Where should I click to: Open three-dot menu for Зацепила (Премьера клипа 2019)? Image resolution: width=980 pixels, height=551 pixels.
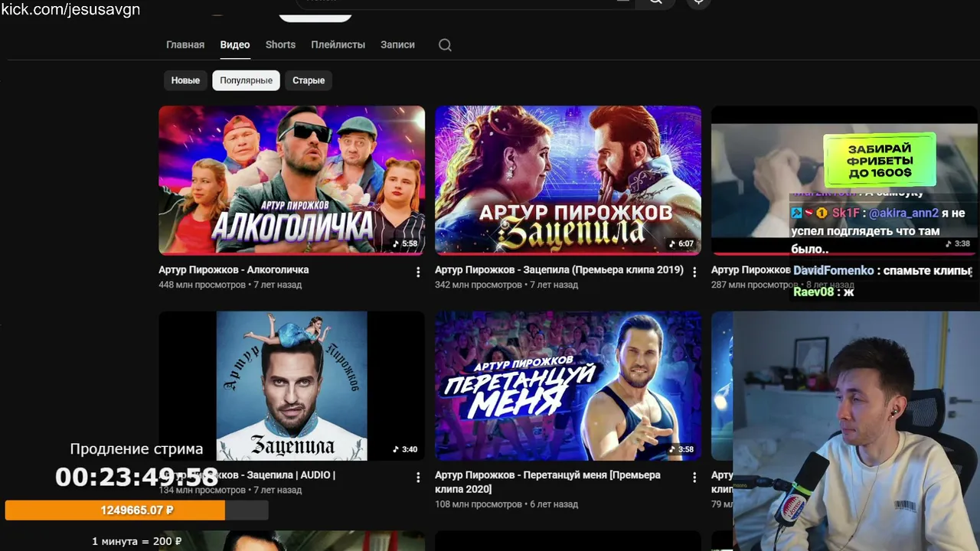tap(694, 272)
